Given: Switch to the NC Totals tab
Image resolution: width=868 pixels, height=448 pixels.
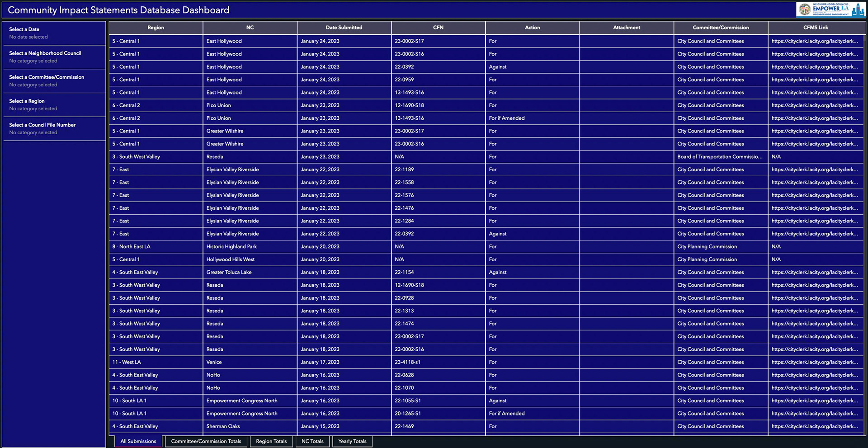Looking at the screenshot, I should (312, 441).
